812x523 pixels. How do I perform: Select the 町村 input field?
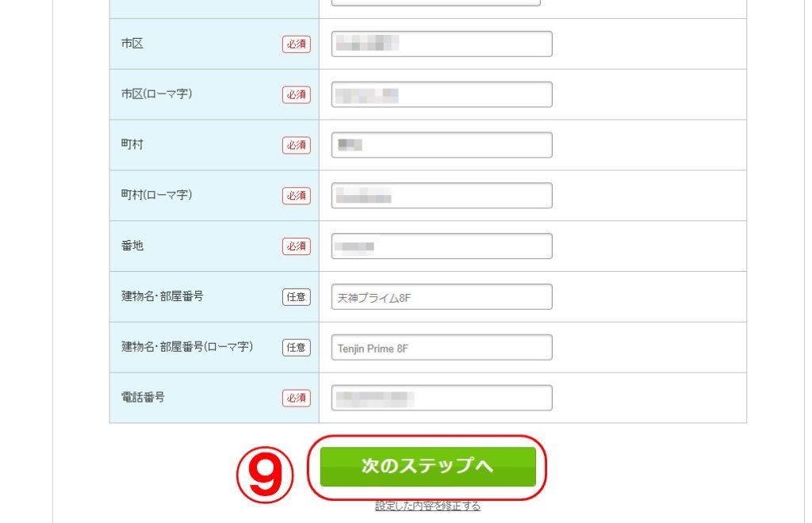coord(442,145)
